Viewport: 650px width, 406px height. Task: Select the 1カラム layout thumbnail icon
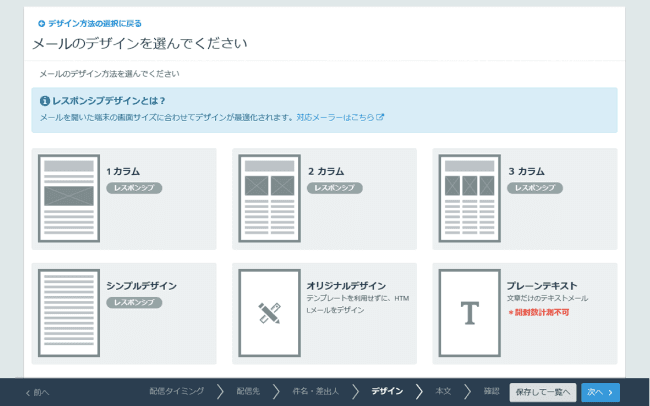click(x=69, y=198)
